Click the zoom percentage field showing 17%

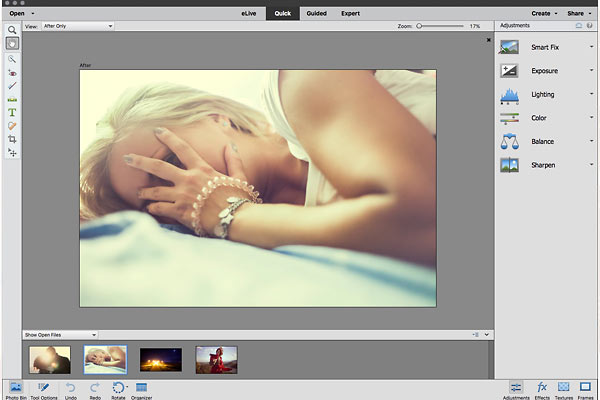coord(474,26)
